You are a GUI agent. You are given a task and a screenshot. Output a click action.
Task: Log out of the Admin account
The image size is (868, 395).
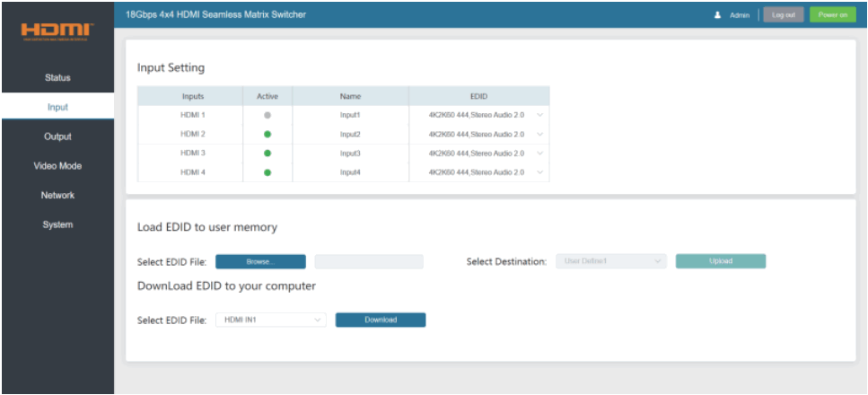[x=783, y=15]
